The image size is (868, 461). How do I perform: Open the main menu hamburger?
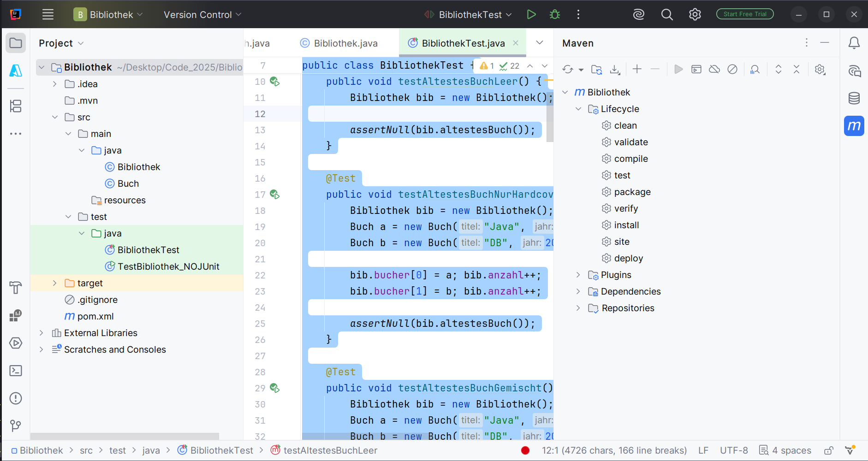coord(48,15)
